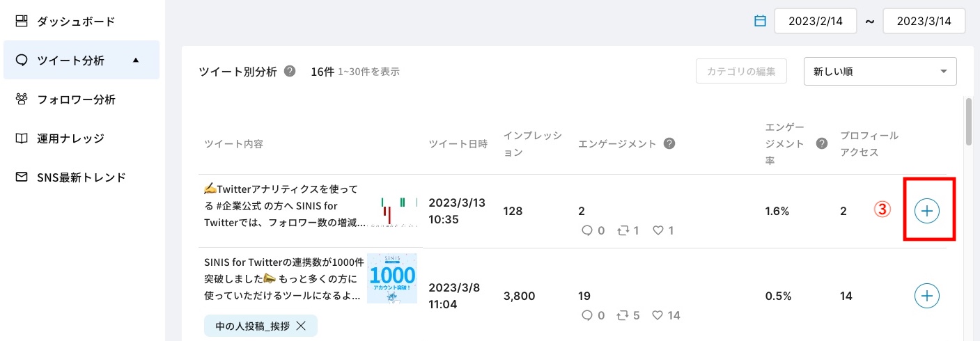Click help icon next to ツイート別分析

point(290,71)
